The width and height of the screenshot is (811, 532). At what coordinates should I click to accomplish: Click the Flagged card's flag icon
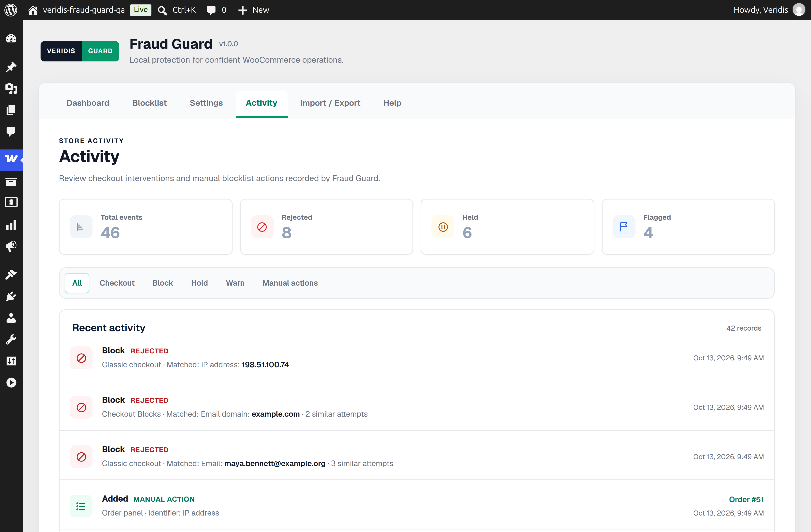point(624,227)
